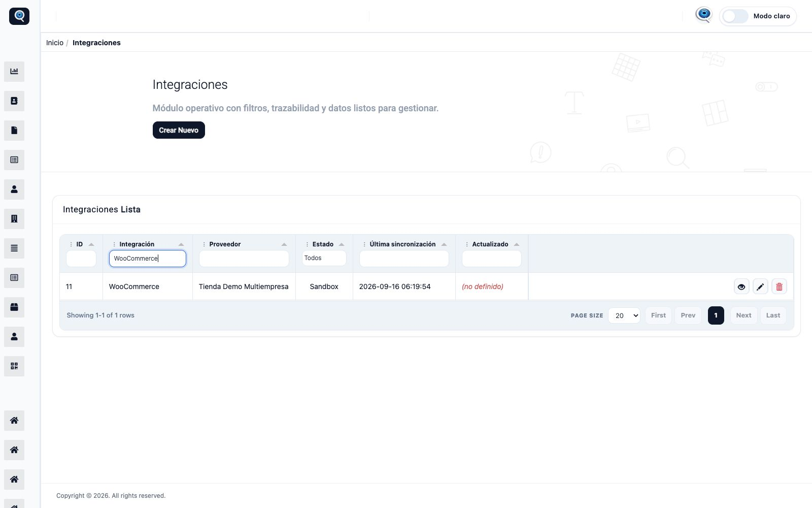Sort by Estado column arrow
The image size is (812, 508).
click(x=342, y=244)
